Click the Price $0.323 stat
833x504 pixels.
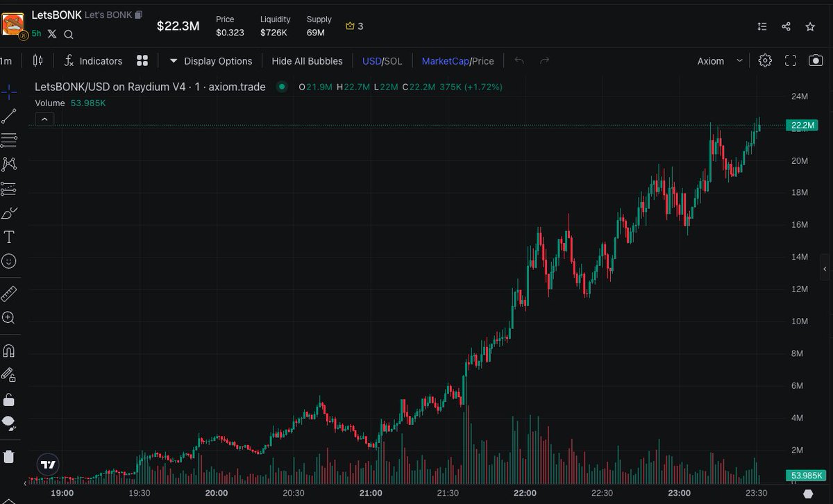tap(230, 26)
